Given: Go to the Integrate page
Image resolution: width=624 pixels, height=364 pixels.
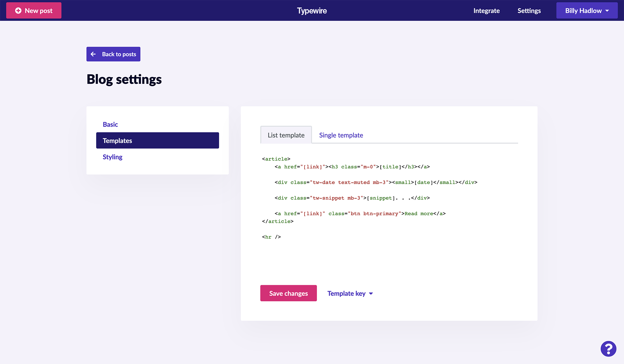Looking at the screenshot, I should pos(486,11).
